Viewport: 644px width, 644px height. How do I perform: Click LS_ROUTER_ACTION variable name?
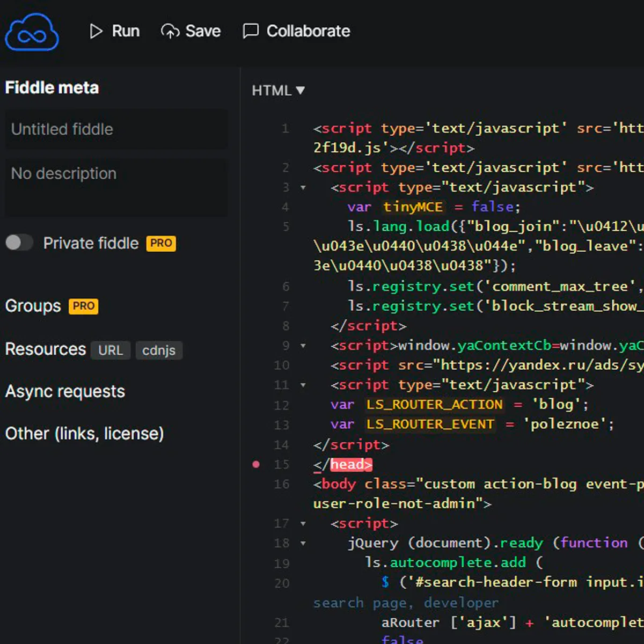[x=435, y=405]
